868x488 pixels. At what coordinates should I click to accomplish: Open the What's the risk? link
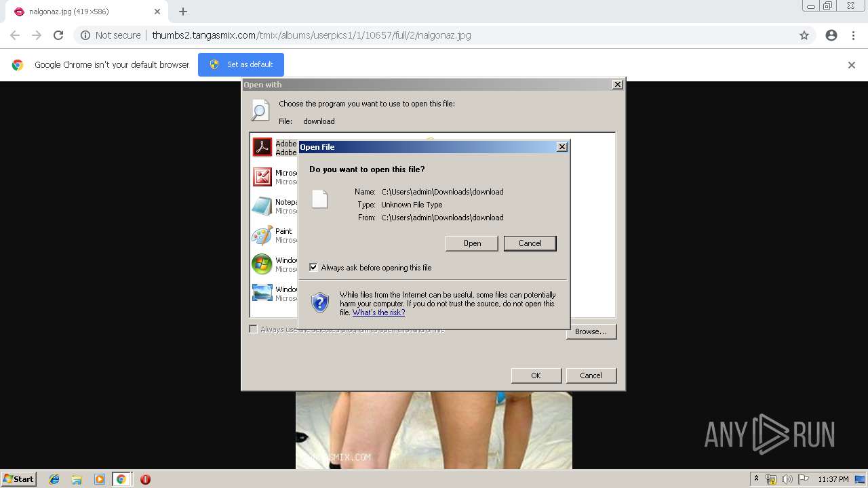[x=378, y=312]
